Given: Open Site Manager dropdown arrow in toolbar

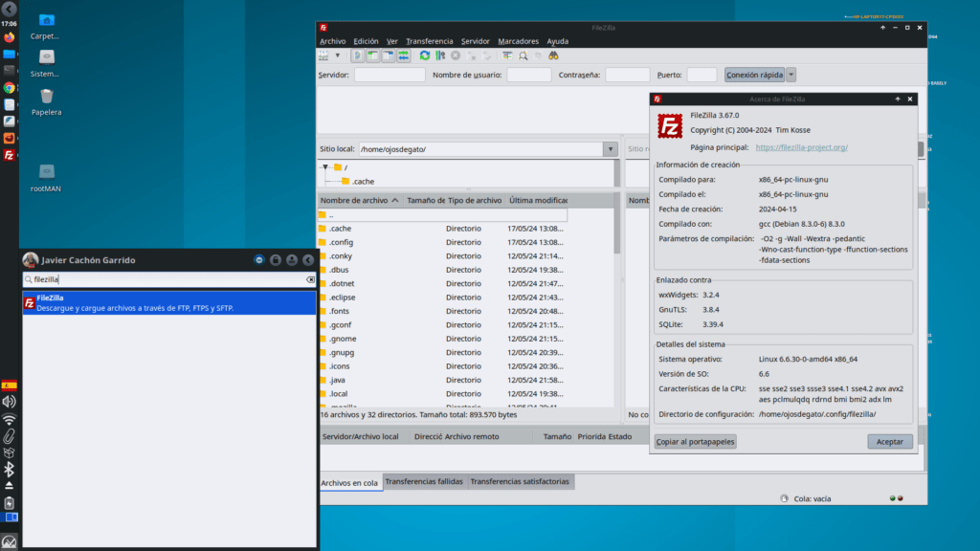Looking at the screenshot, I should point(338,55).
